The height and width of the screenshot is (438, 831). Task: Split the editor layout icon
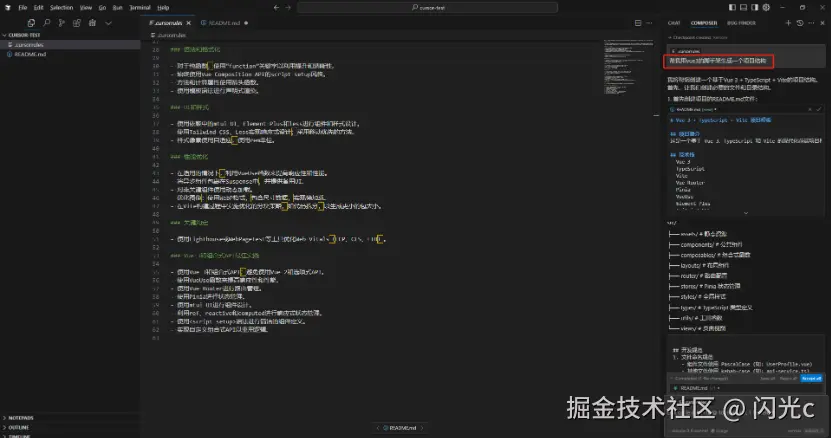(638, 23)
